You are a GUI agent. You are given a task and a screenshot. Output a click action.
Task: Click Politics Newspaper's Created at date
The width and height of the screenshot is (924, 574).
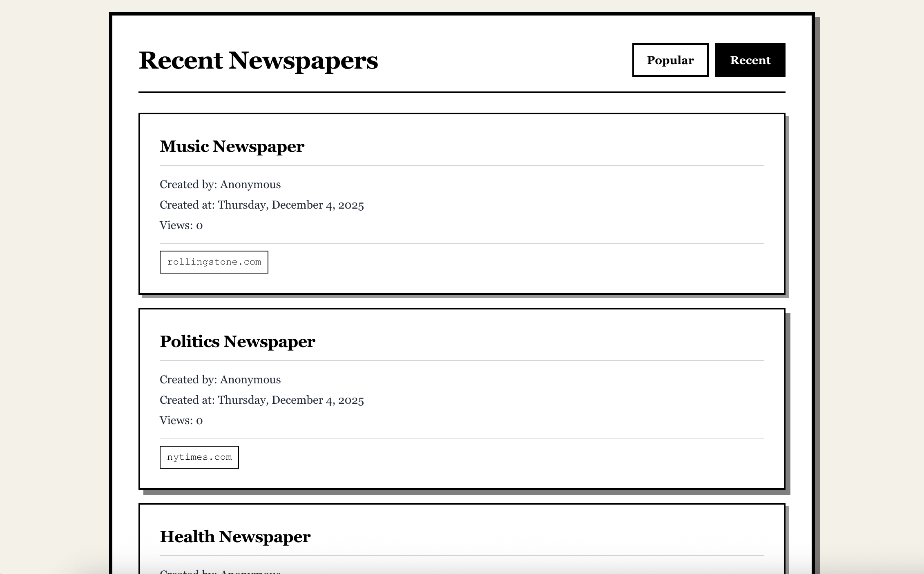(261, 400)
